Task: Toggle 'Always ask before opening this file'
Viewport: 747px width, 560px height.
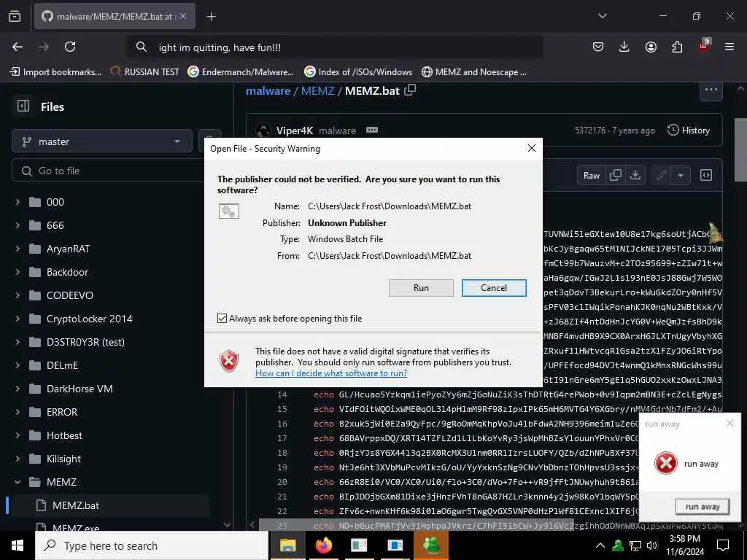Action: point(222,318)
